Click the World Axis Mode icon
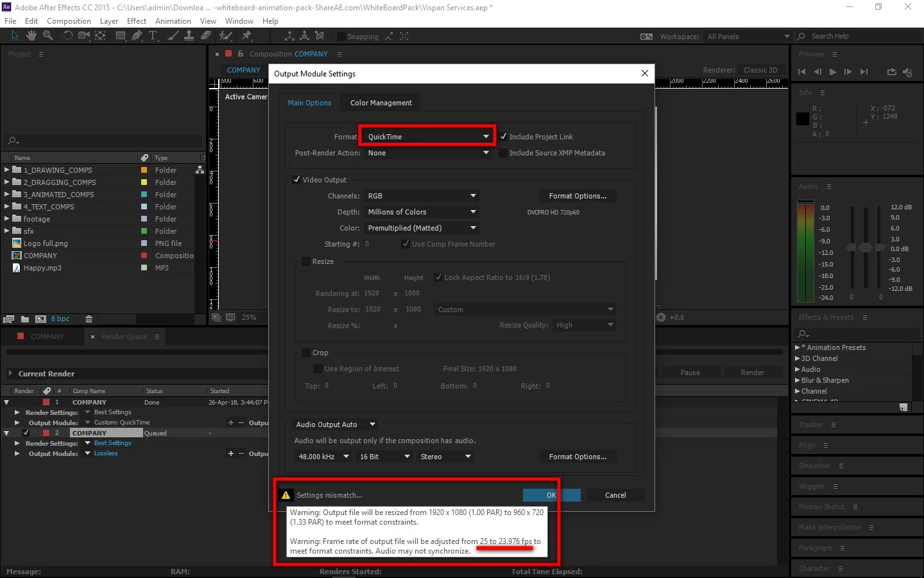Viewport: 924px width, 578px height. point(305,36)
